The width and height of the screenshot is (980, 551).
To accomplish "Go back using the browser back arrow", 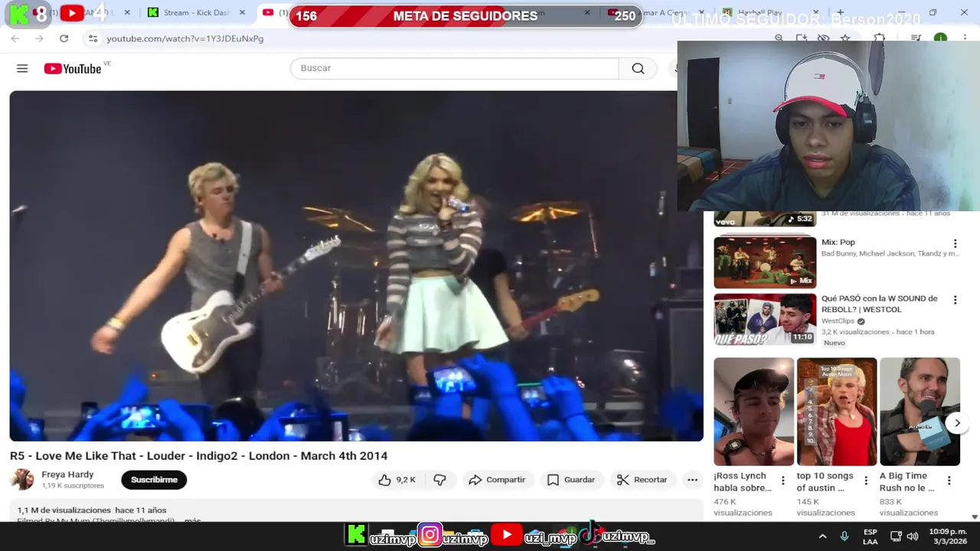I will click(15, 38).
